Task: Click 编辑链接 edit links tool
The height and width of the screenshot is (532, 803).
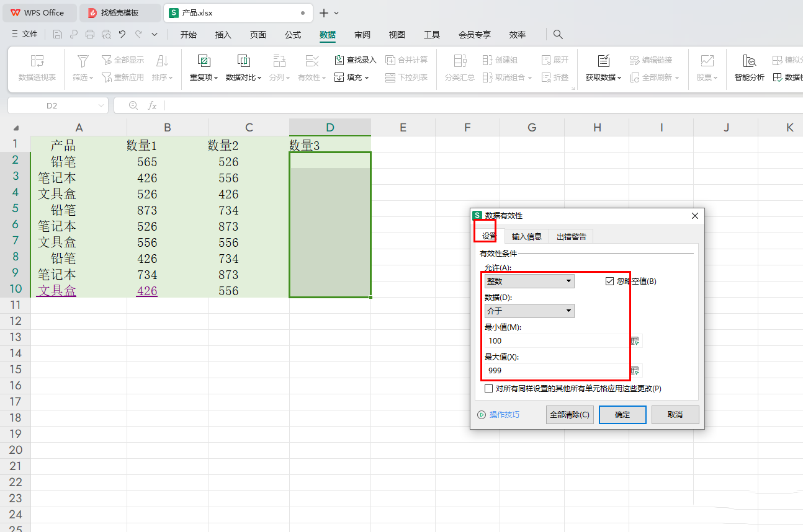Action: tap(651, 60)
